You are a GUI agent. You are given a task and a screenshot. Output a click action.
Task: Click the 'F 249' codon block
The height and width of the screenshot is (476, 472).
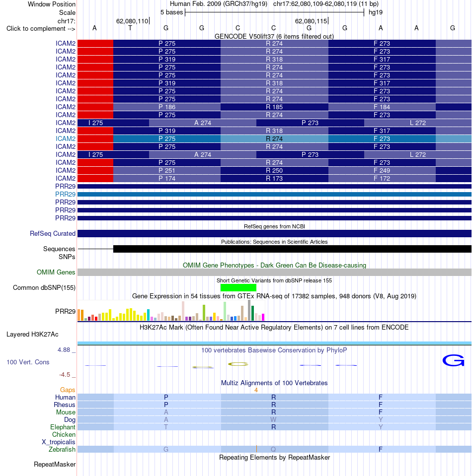click(x=382, y=170)
